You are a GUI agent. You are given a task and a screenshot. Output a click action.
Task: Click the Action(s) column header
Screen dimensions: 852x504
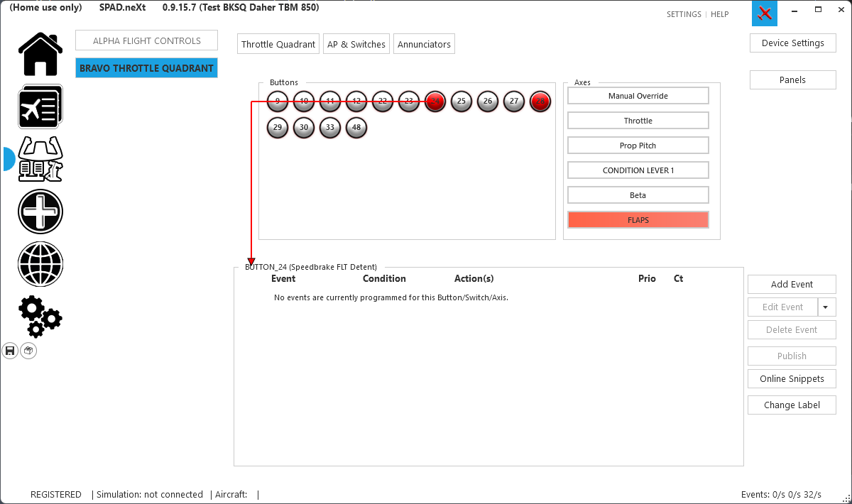coord(474,278)
